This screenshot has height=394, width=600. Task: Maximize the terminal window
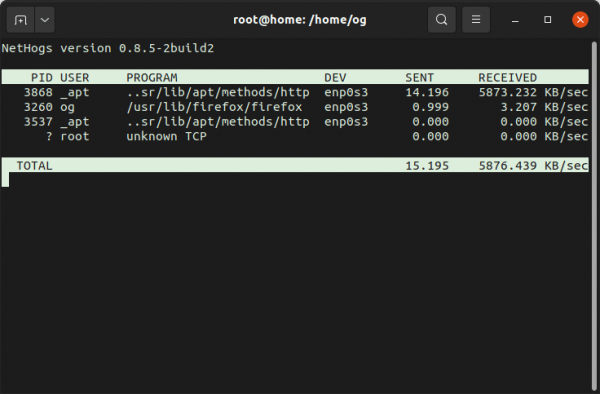click(548, 20)
